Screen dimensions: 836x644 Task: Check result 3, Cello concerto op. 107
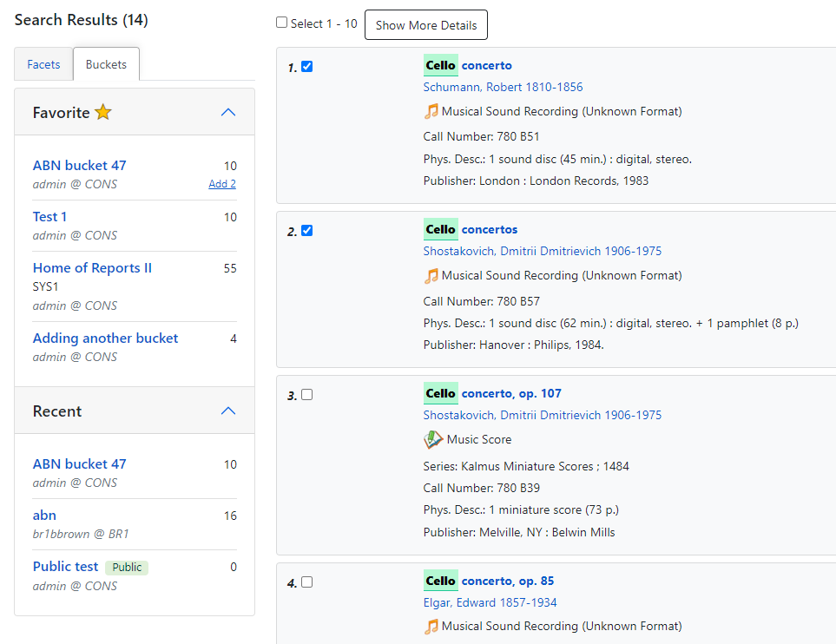(x=306, y=393)
